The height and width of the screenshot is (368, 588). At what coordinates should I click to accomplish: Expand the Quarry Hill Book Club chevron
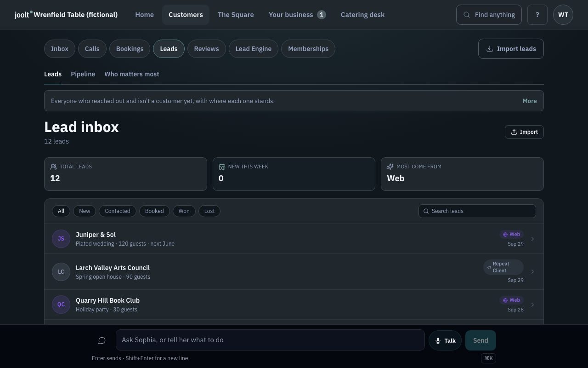pyautogui.click(x=532, y=305)
